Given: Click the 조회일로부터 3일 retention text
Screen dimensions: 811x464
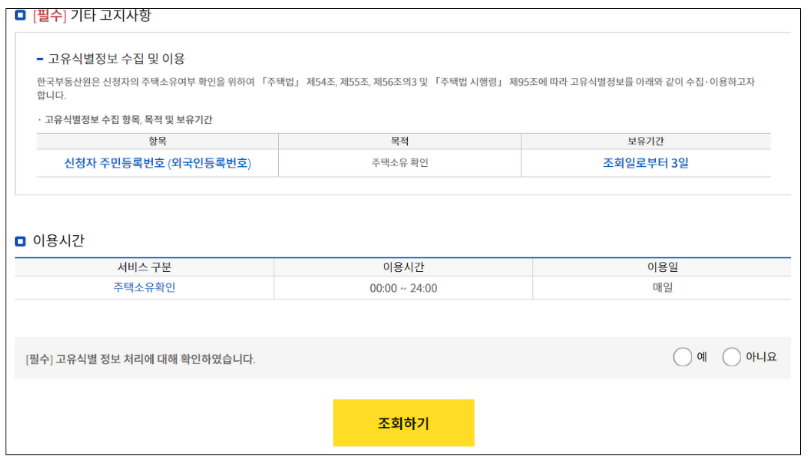Looking at the screenshot, I should pyautogui.click(x=645, y=163).
